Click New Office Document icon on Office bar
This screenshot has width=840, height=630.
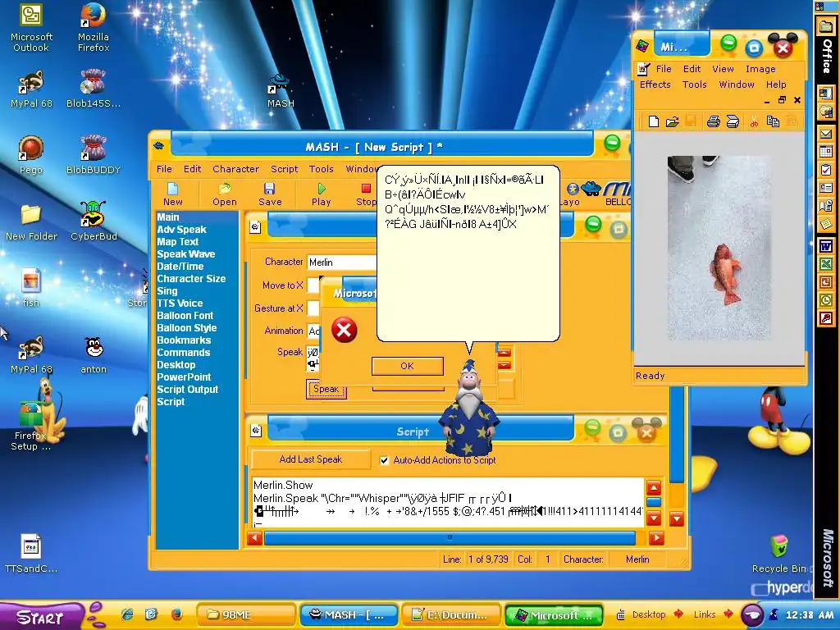(x=825, y=92)
